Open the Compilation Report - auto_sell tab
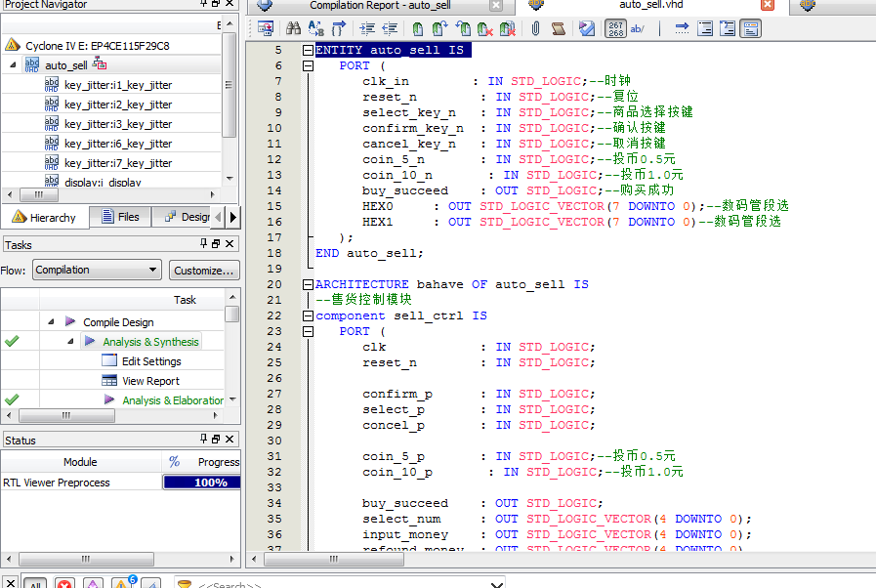 coord(380,6)
